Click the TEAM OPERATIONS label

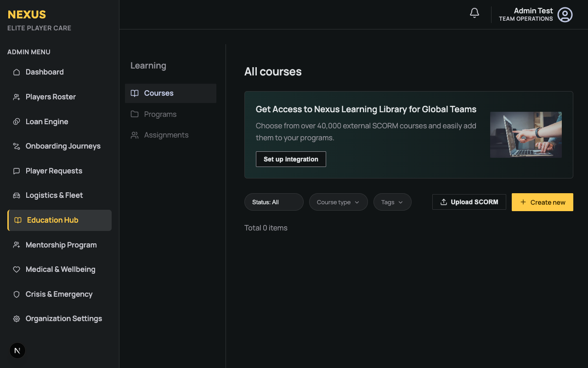526,19
